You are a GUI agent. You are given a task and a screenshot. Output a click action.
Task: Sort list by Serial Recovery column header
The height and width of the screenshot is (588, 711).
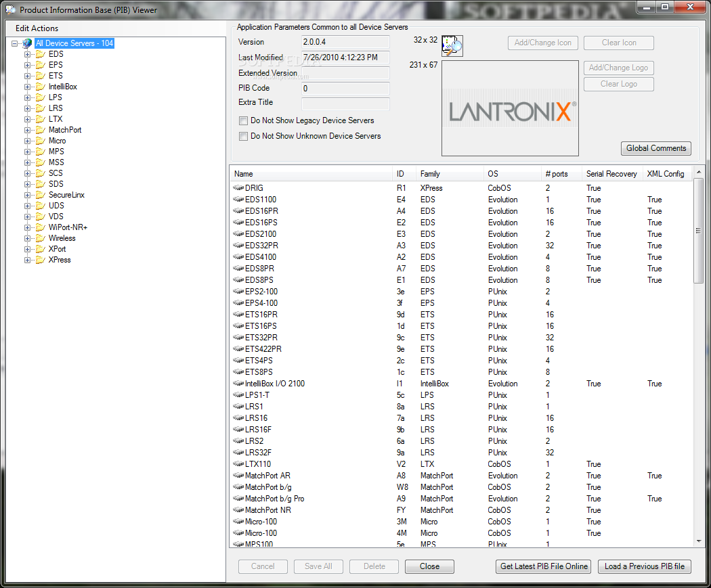tap(612, 174)
